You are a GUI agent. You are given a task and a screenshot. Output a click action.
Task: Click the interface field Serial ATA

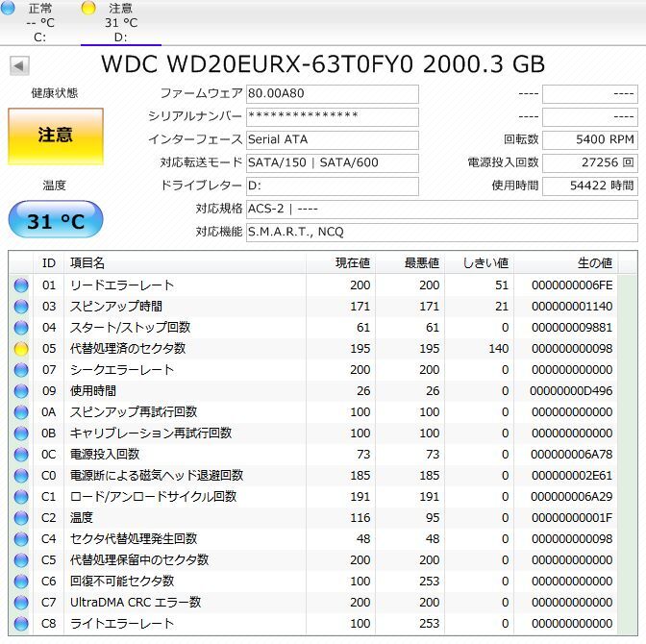tap(332, 140)
